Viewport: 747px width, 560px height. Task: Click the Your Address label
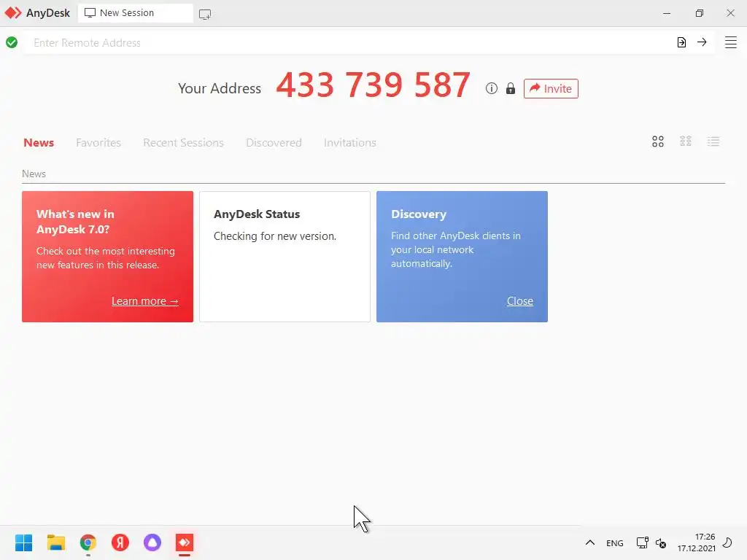click(220, 88)
